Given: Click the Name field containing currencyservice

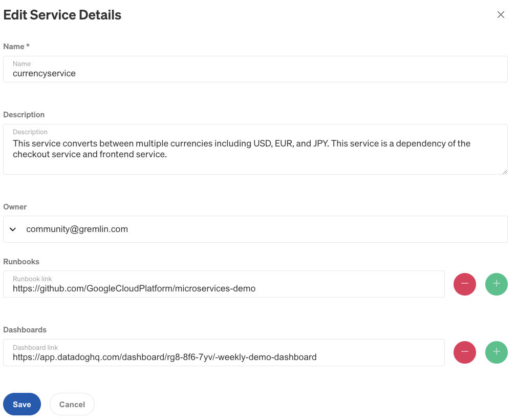Looking at the screenshot, I should pos(255,69).
